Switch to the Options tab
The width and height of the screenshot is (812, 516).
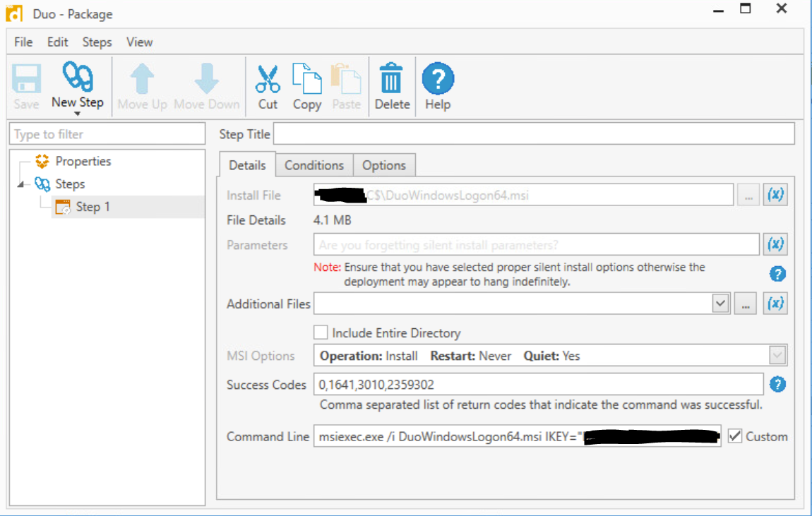(x=383, y=165)
